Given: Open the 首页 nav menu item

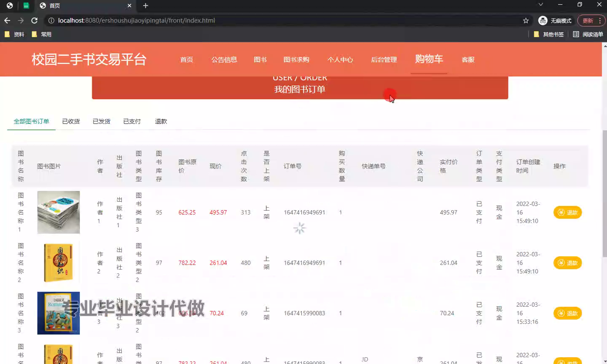Looking at the screenshot, I should tap(187, 59).
